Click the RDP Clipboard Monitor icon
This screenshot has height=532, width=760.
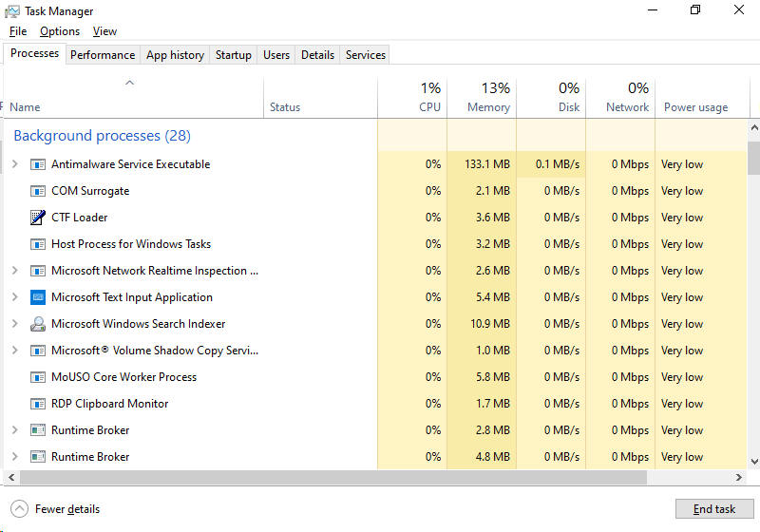[x=38, y=404]
